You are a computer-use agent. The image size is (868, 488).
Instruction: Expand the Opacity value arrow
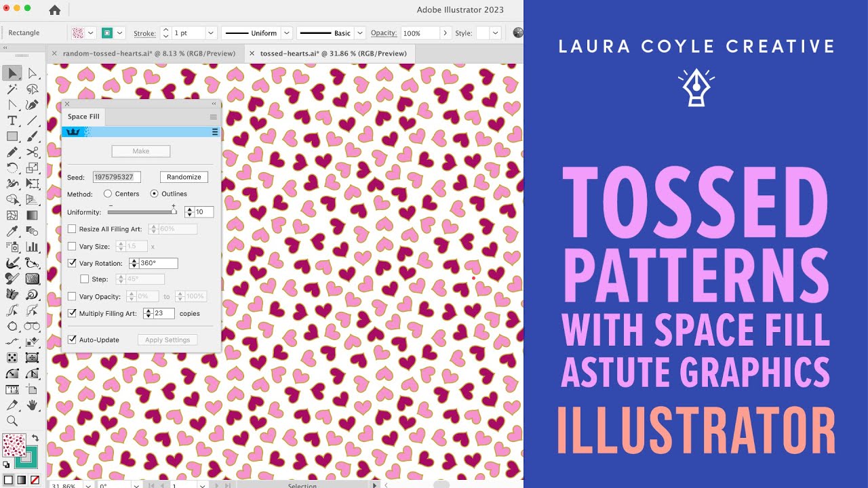[445, 33]
